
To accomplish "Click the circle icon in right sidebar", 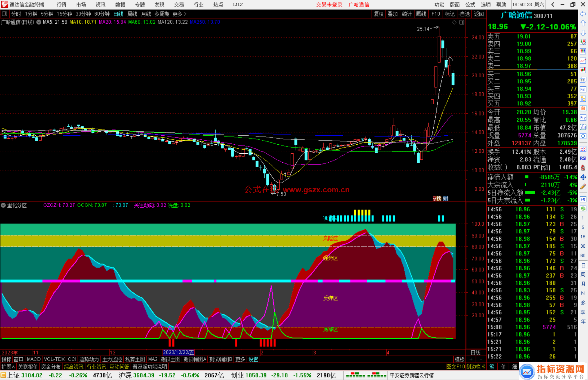I will pos(583,136).
